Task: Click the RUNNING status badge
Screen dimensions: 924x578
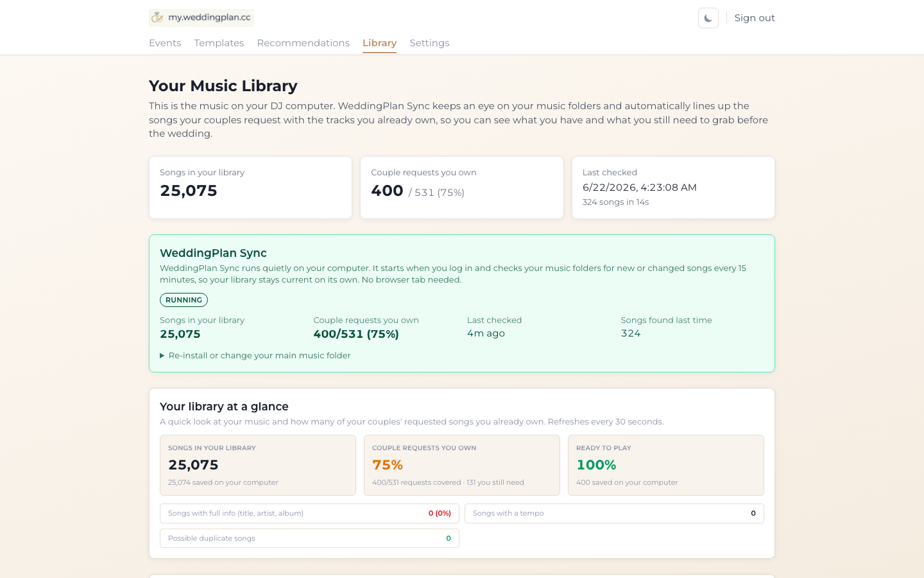Action: [x=184, y=300]
